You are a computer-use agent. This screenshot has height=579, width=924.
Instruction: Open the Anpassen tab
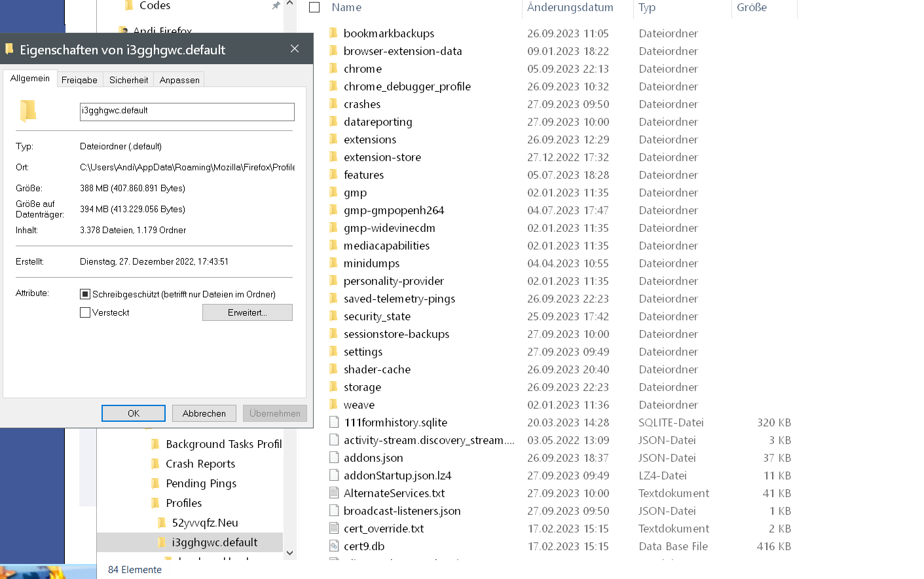(179, 80)
